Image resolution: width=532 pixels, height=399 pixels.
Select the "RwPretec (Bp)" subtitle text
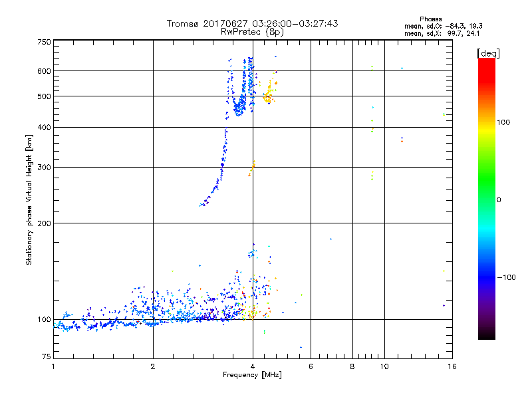(x=252, y=31)
